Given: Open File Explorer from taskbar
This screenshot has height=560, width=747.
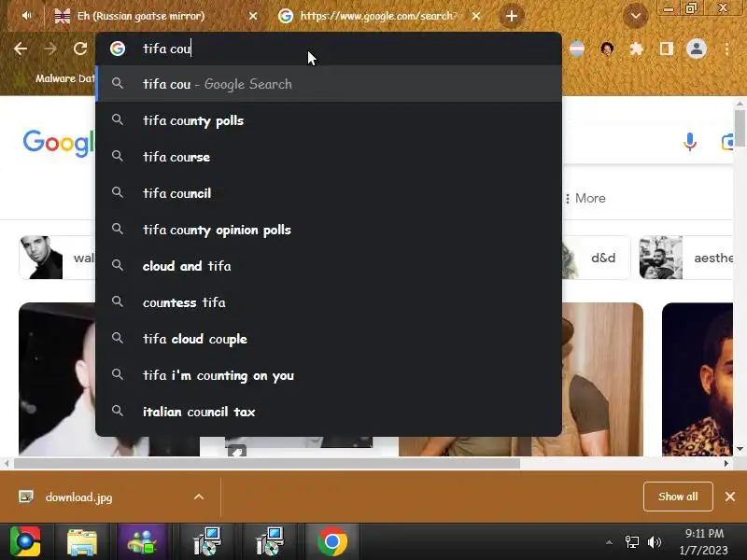Looking at the screenshot, I should [x=82, y=542].
